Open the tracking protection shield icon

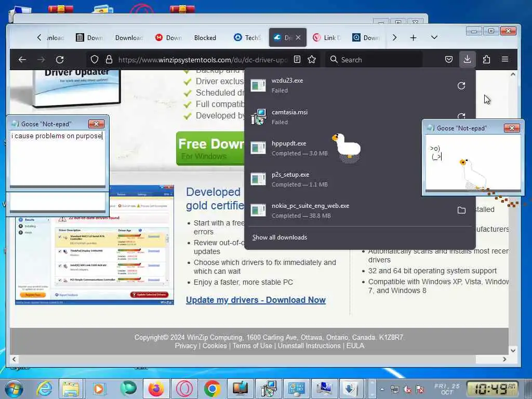(95, 60)
